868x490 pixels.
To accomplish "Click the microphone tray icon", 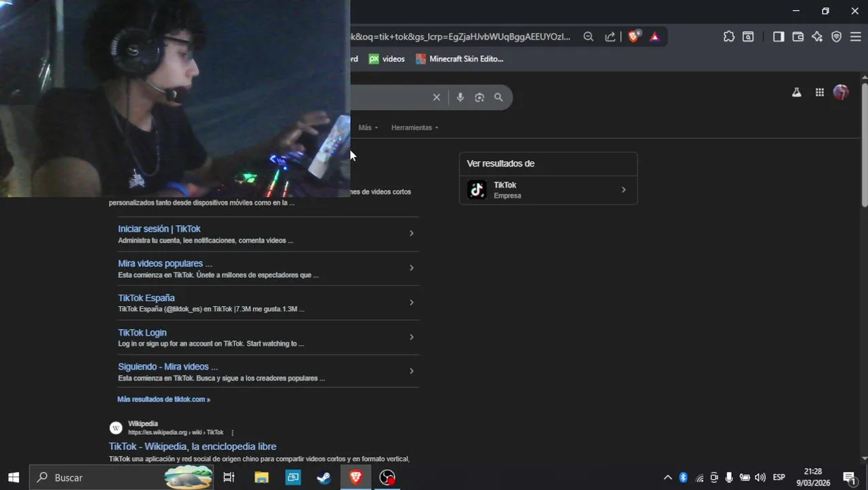I will [x=729, y=478].
